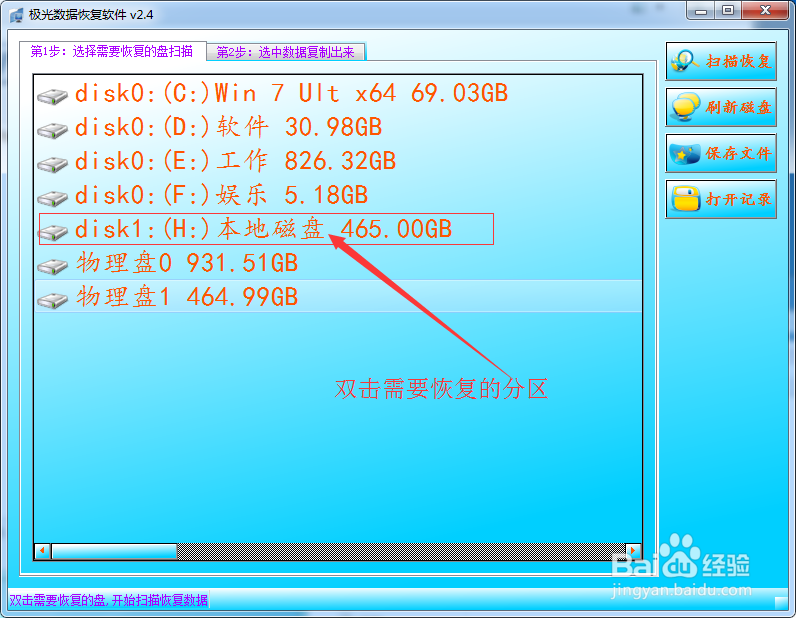
Task: Click the 保存文件 save file button
Action: coord(721,153)
